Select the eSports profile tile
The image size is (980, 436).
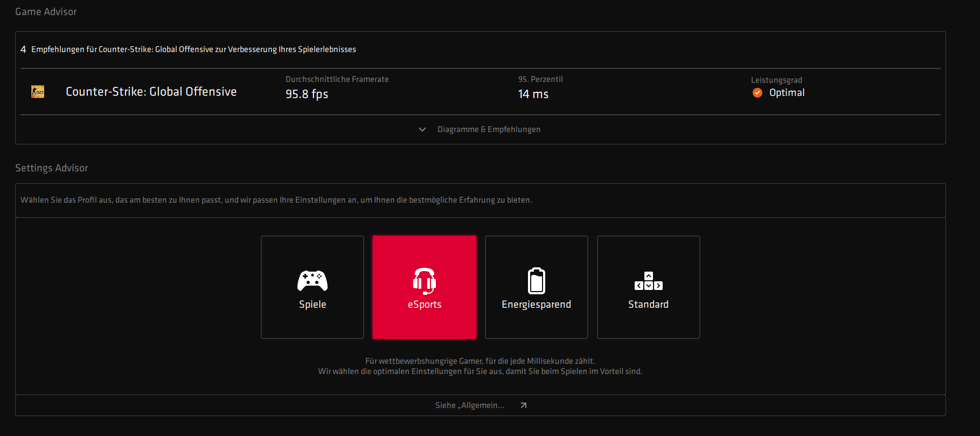[x=425, y=287]
